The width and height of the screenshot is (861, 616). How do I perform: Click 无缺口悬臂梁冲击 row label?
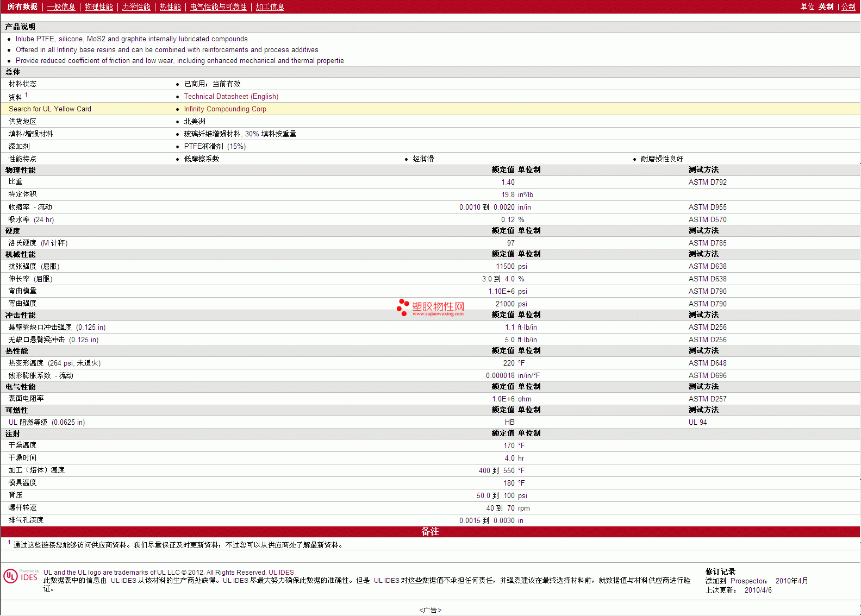(53, 340)
